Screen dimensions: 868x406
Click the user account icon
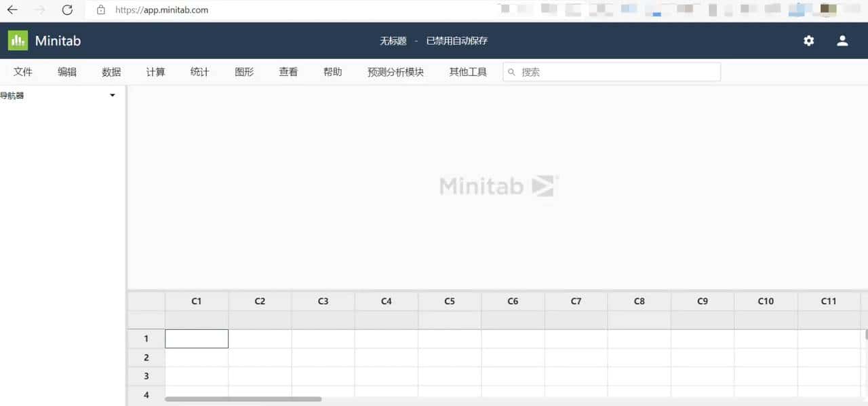842,41
